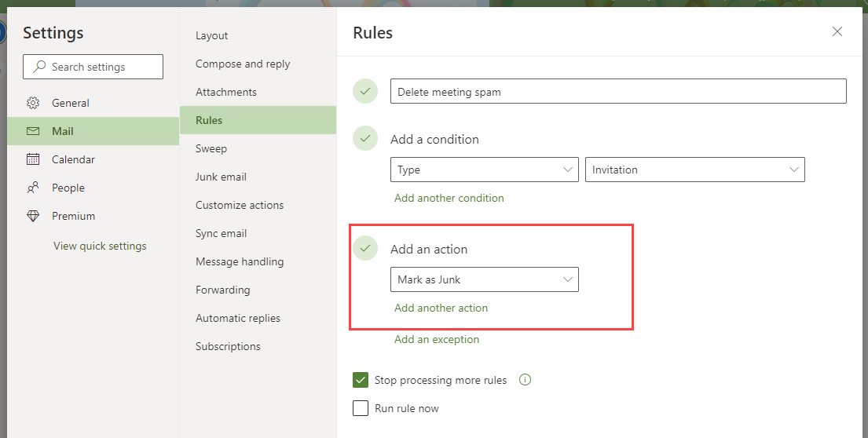The image size is (868, 438).
Task: Click the search magnifier icon
Action: click(x=39, y=67)
